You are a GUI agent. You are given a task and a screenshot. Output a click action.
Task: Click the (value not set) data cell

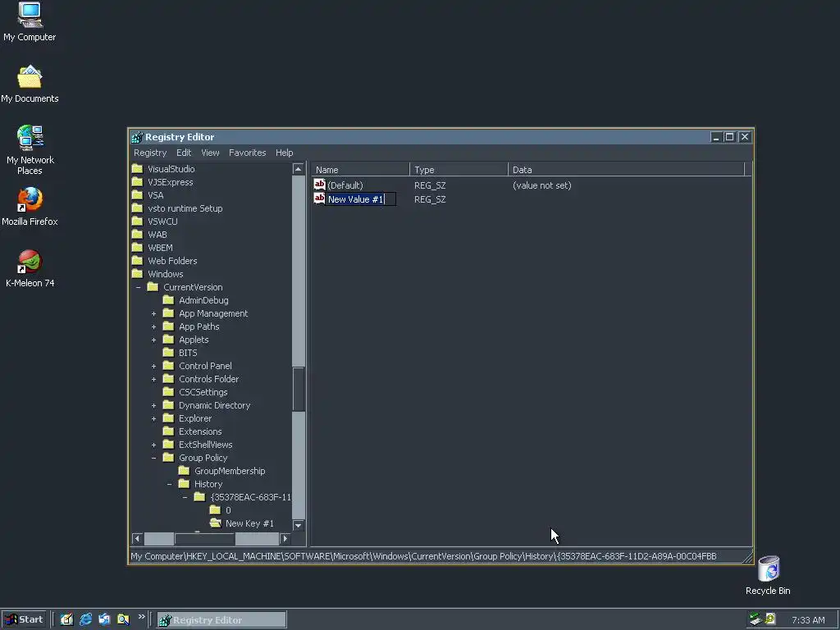(x=541, y=185)
